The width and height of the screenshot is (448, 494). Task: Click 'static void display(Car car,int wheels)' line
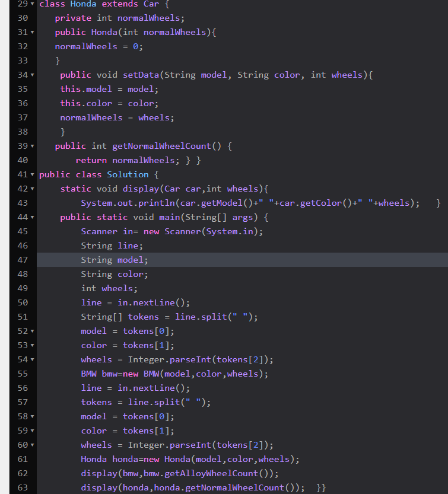pos(164,189)
